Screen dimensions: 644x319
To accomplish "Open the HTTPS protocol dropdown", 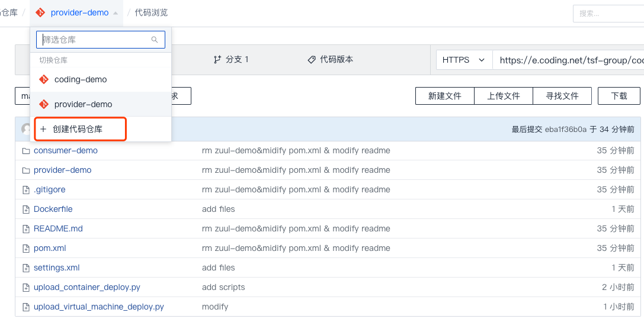I will tap(464, 60).
